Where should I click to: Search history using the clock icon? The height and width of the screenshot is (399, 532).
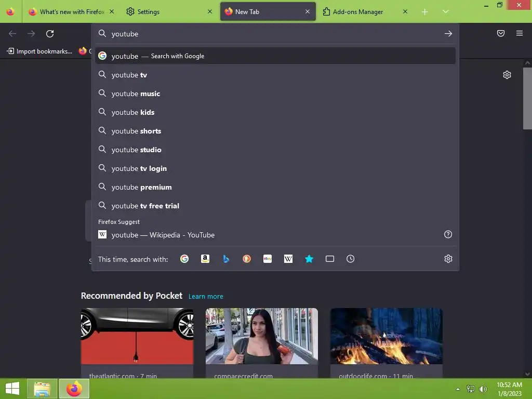click(x=351, y=259)
